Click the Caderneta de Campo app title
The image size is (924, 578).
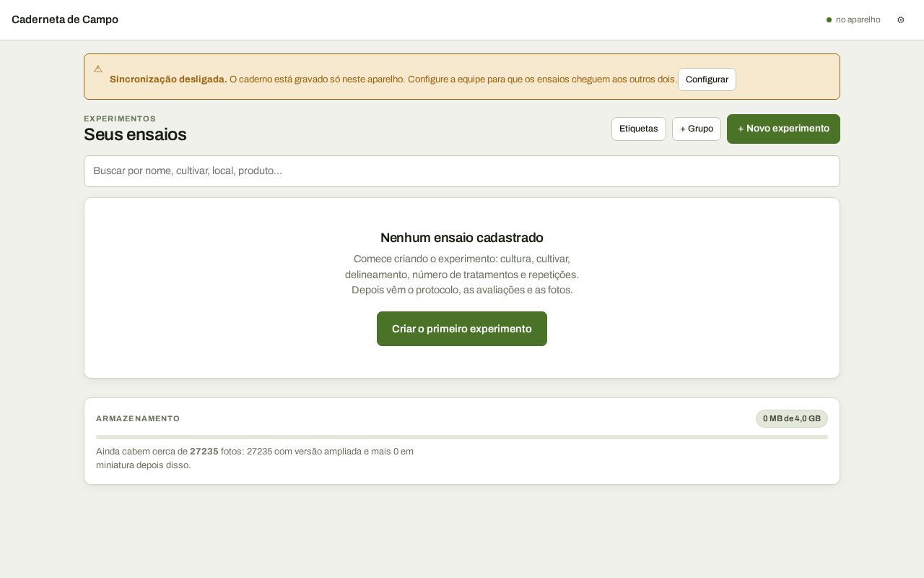click(65, 20)
